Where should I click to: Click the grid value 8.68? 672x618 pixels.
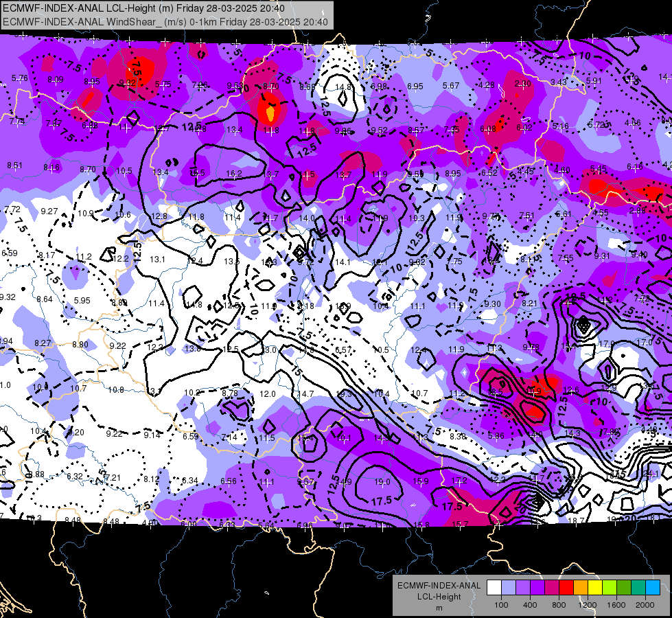coord(308,87)
